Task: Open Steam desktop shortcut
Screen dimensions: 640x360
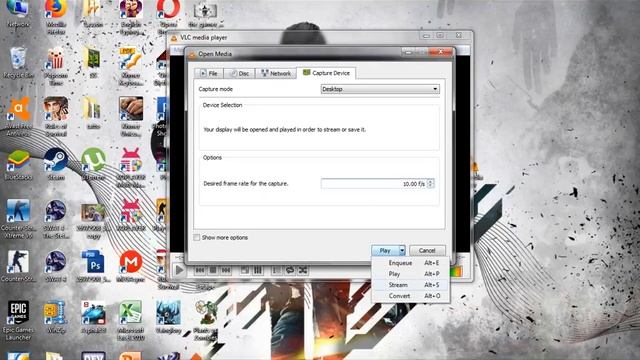Action: coord(56,164)
